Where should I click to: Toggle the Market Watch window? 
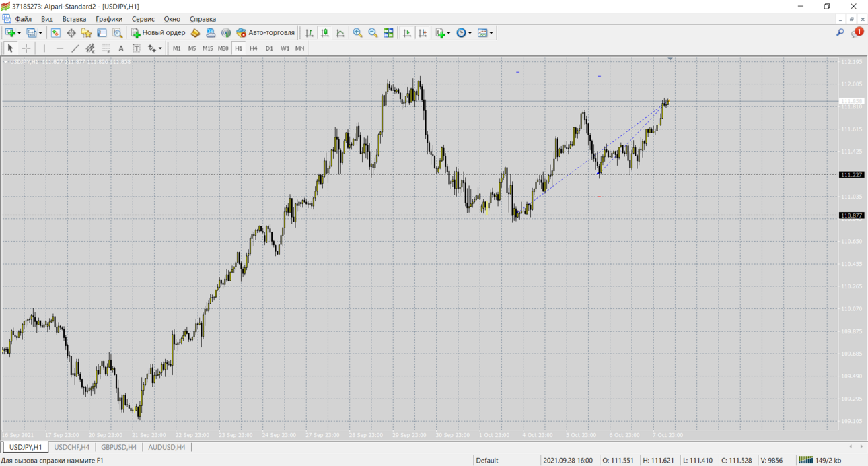coord(55,32)
